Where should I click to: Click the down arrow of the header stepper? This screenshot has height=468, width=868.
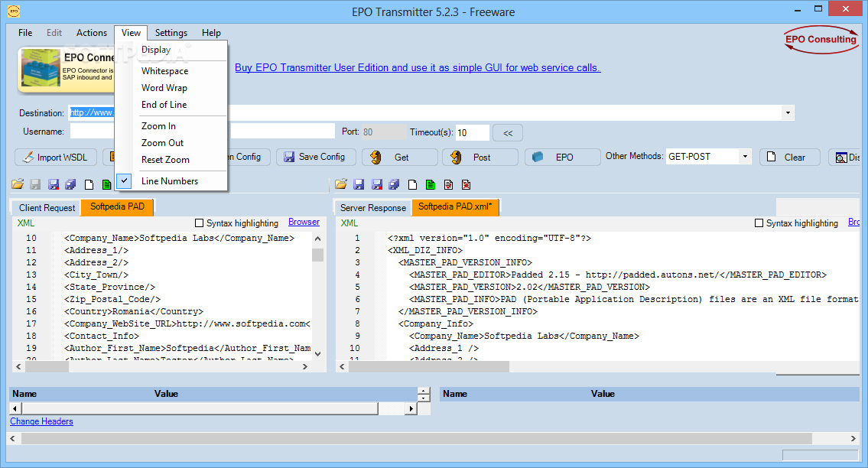(x=424, y=398)
